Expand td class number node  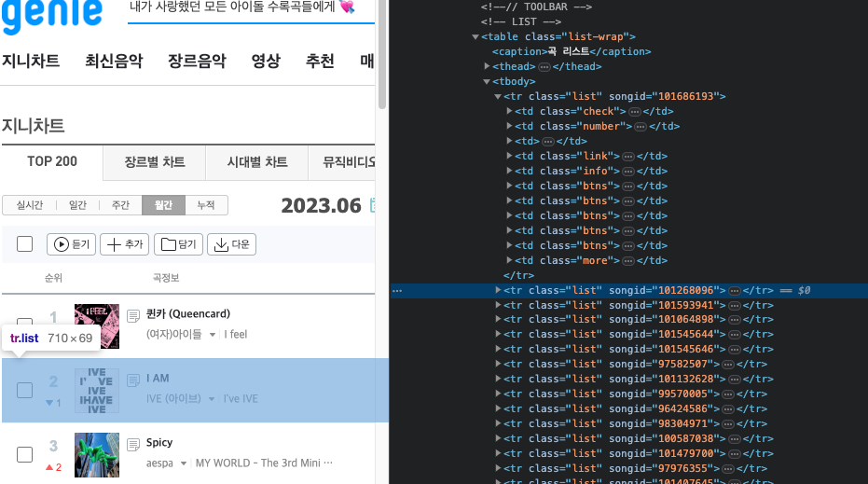click(509, 126)
